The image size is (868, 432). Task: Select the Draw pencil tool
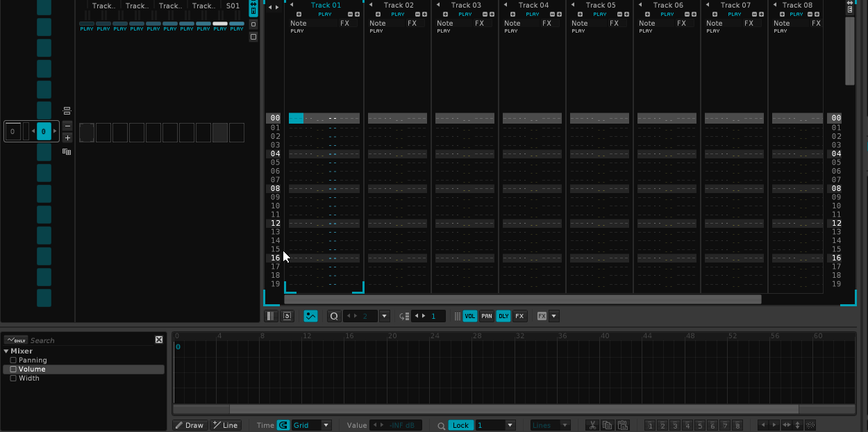pyautogui.click(x=189, y=425)
